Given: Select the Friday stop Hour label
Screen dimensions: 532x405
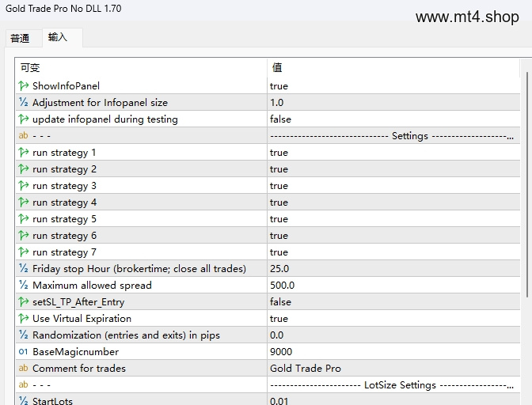Looking at the screenshot, I should tap(139, 269).
